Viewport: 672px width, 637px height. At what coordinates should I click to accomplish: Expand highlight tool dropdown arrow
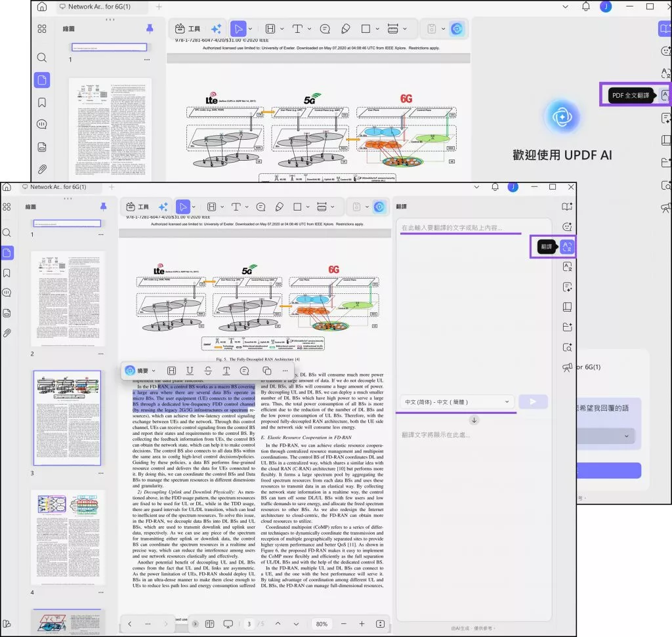pyautogui.click(x=222, y=207)
